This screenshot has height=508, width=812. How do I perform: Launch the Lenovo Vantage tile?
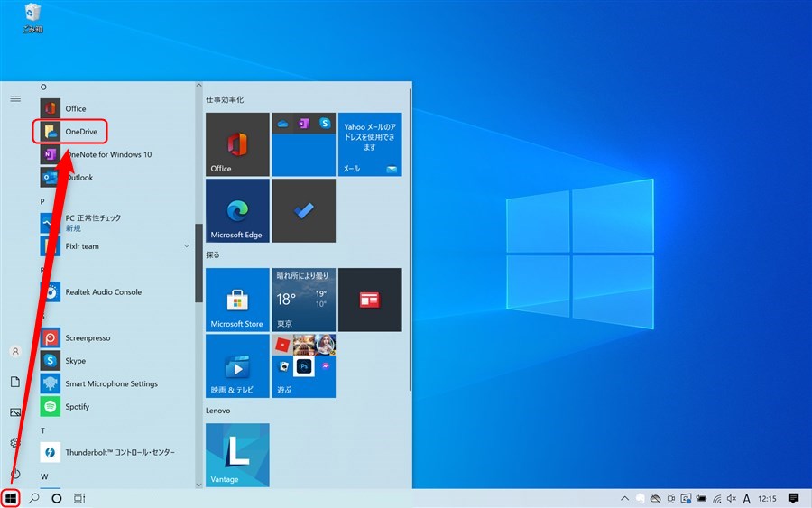tap(237, 455)
